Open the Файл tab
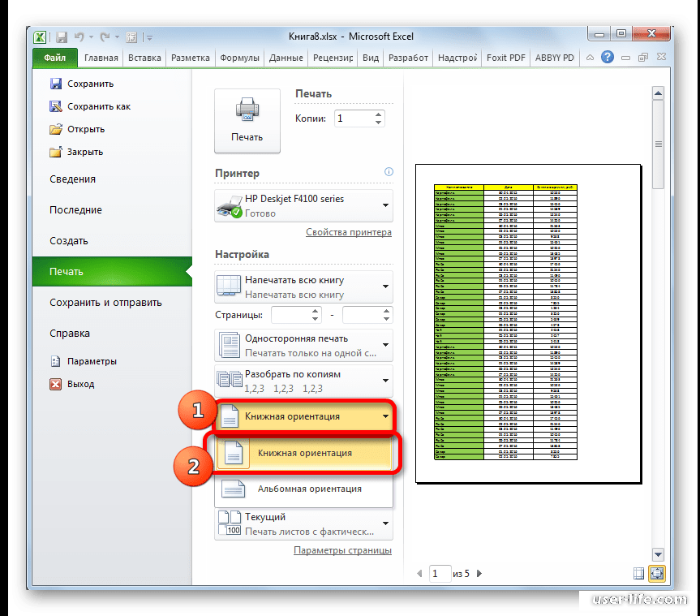Screen dimensions: 700x616 (55, 58)
